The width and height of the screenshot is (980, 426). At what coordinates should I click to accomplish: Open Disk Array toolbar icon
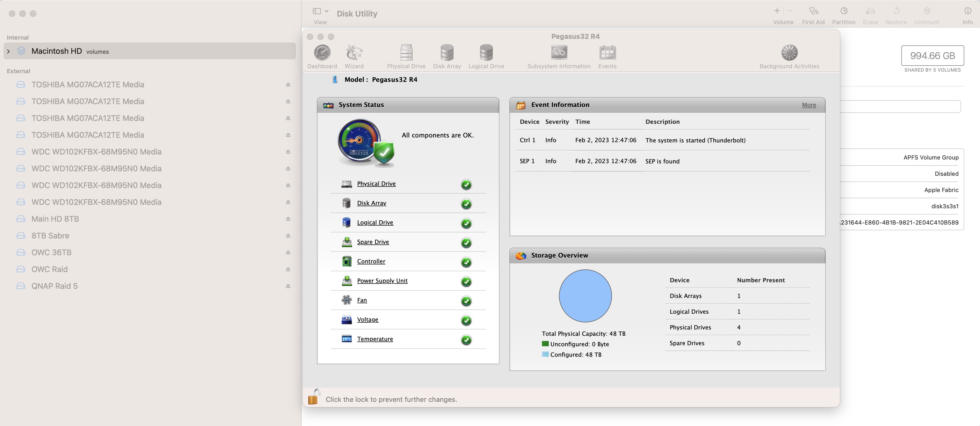tap(447, 53)
